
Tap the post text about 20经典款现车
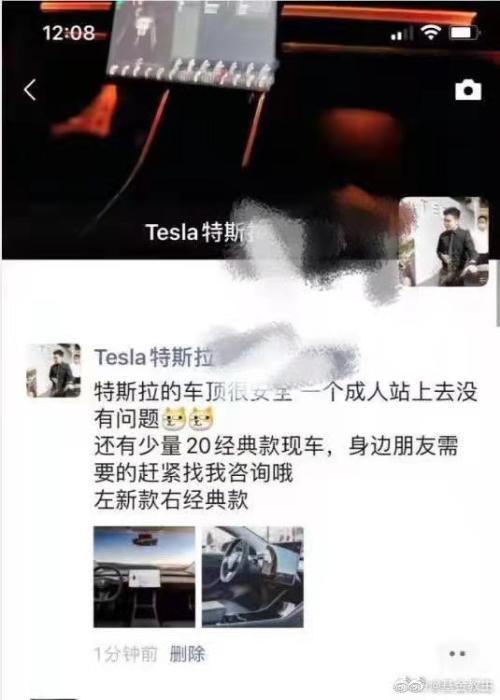276,459
